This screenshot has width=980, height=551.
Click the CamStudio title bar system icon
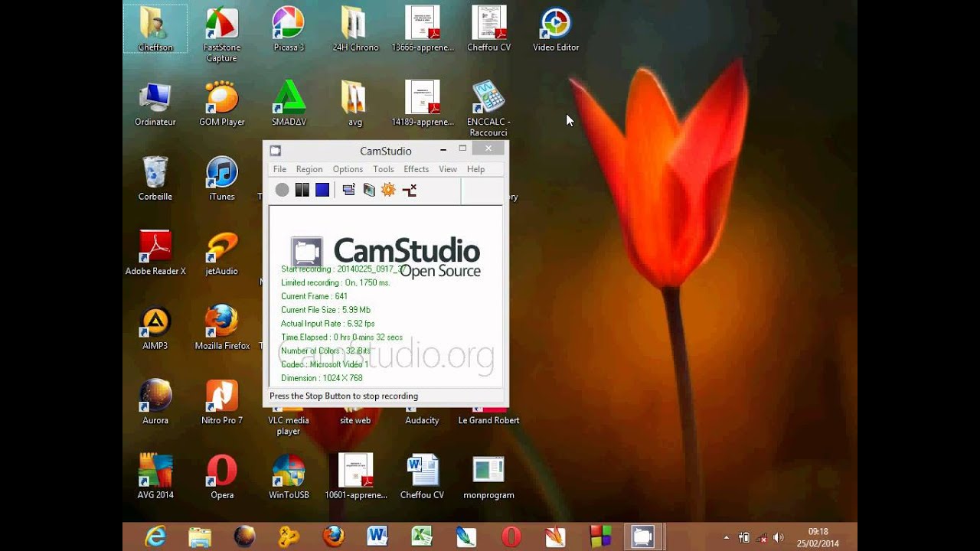[x=276, y=151]
